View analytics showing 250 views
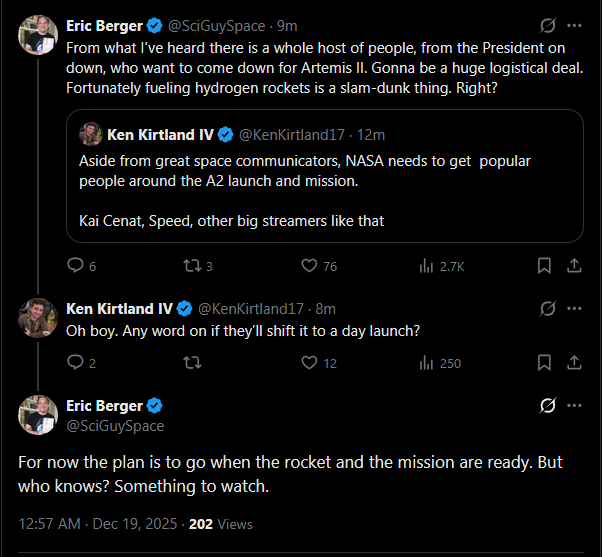The width and height of the screenshot is (602, 557). coord(427,363)
